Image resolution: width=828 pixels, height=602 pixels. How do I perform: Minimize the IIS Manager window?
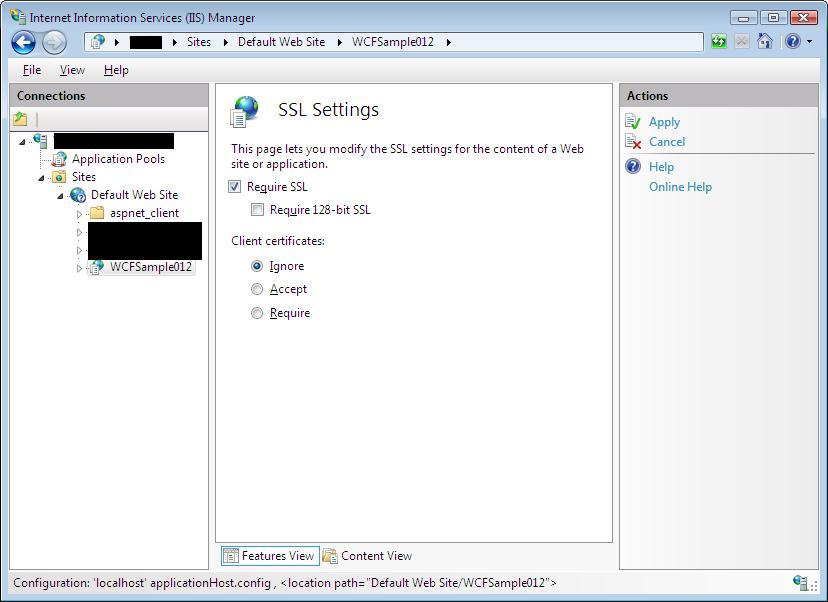pyautogui.click(x=744, y=18)
